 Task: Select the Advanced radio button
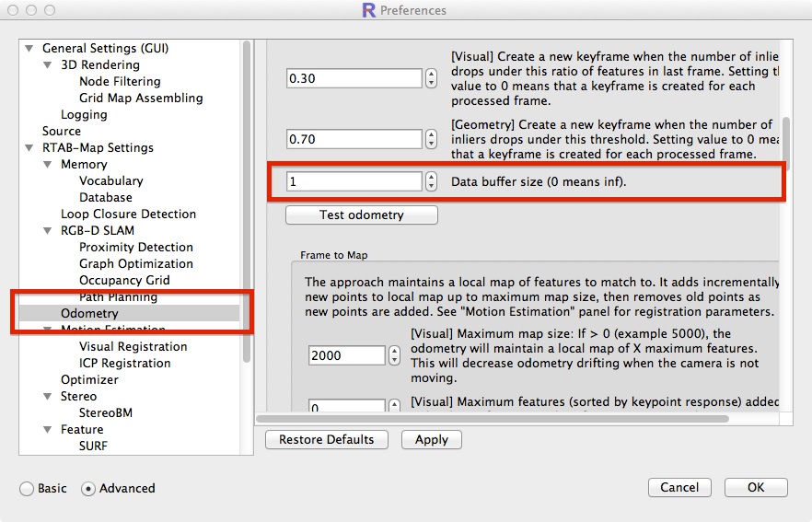[x=89, y=489]
